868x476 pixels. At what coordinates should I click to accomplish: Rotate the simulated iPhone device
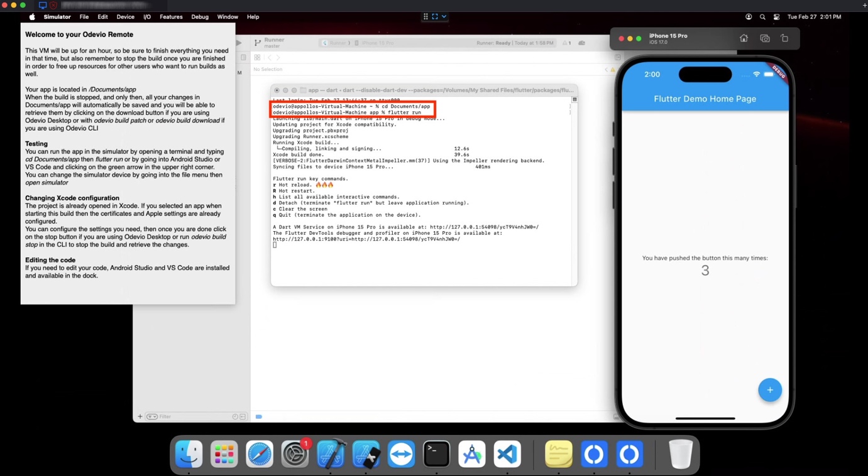click(784, 38)
